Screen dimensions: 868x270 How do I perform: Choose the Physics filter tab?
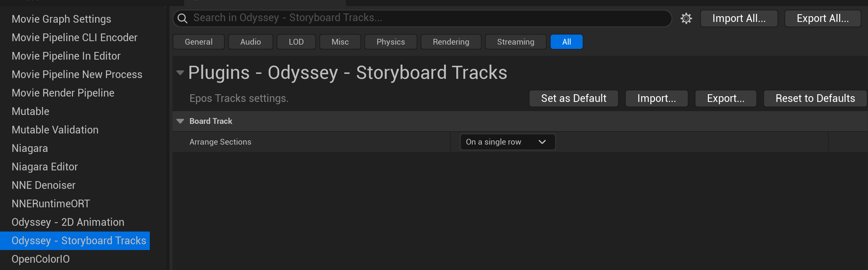click(391, 42)
